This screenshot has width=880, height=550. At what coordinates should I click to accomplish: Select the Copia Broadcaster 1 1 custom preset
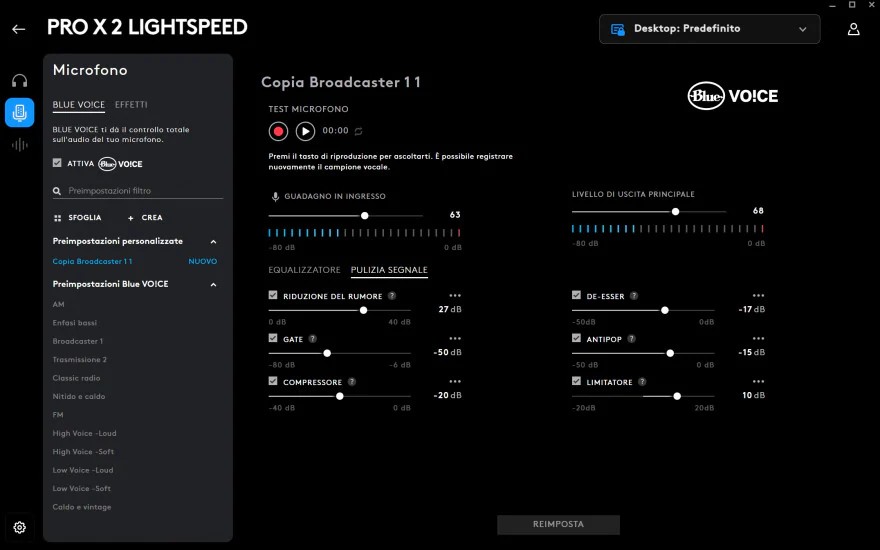93,262
